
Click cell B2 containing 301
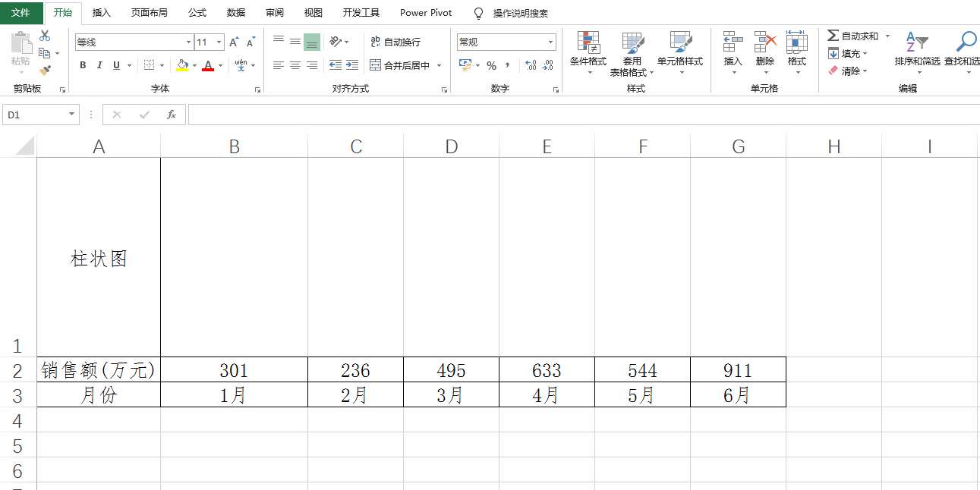click(234, 370)
